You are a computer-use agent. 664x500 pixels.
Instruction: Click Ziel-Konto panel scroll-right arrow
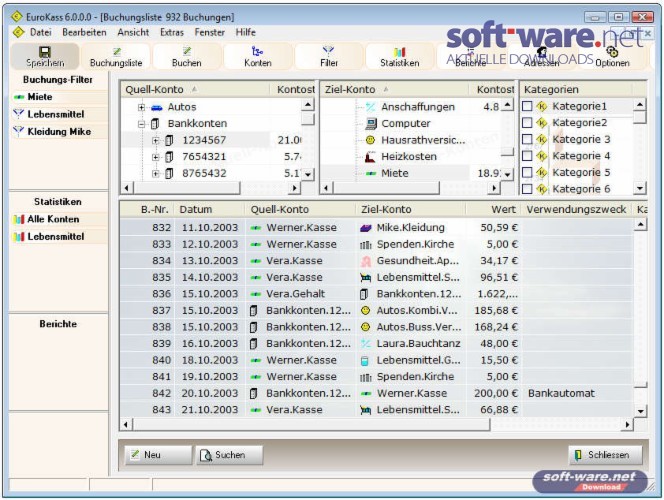(494, 188)
